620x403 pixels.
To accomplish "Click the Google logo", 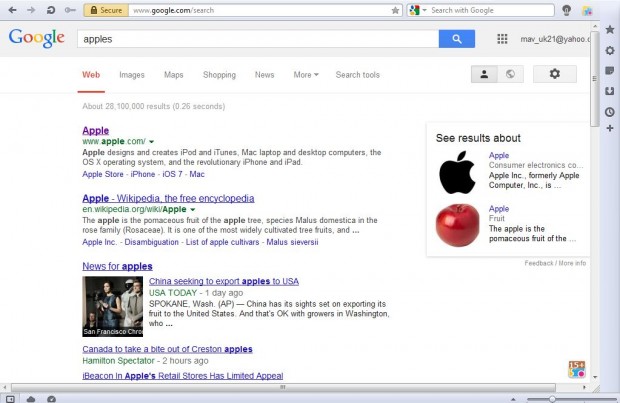I will (36, 38).
